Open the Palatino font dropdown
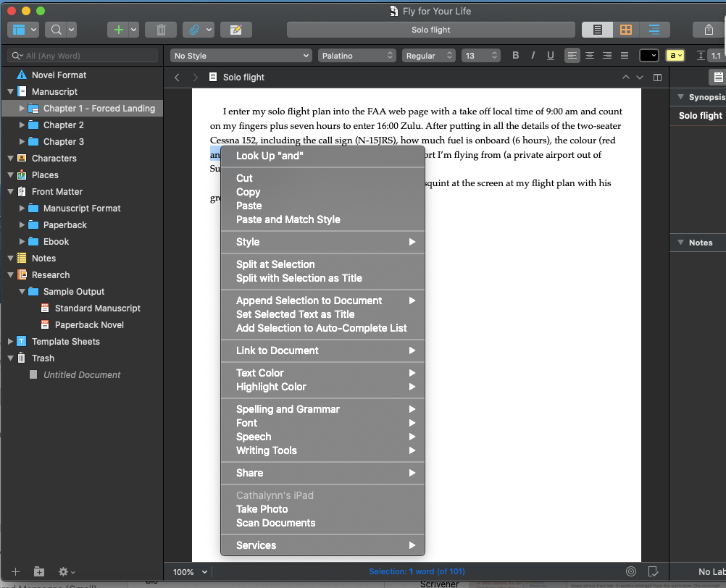Image resolution: width=726 pixels, height=588 pixels. point(355,55)
